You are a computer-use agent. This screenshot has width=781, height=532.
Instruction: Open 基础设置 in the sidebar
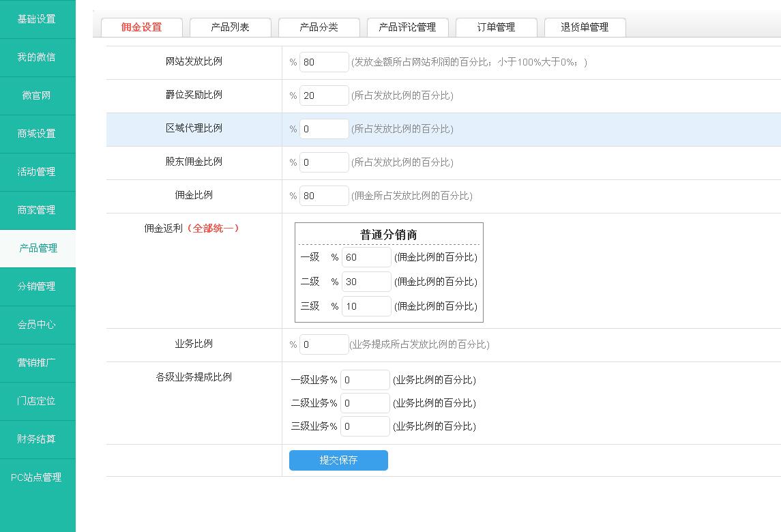pos(37,19)
